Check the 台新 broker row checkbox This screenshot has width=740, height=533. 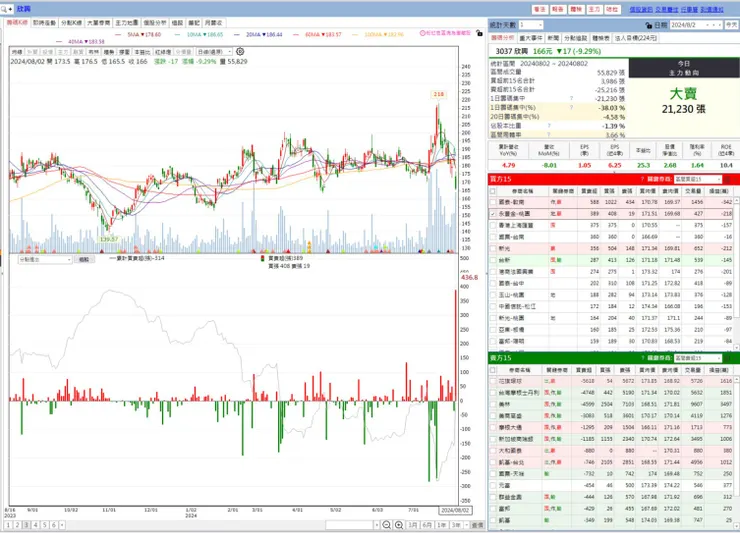coord(493,260)
